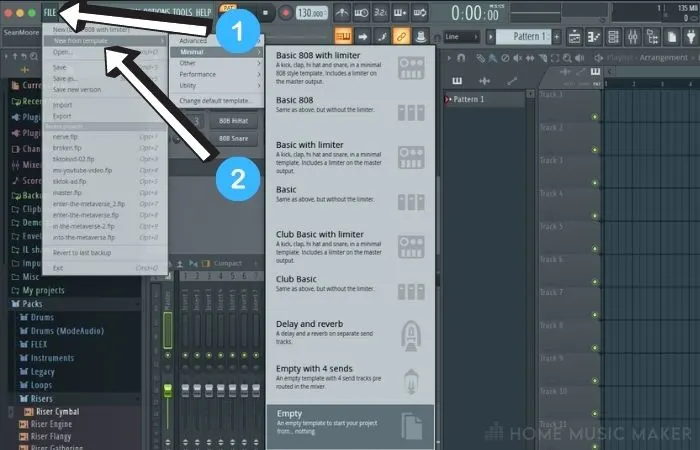
Task: Open the Mixer view icon
Action: [633, 37]
